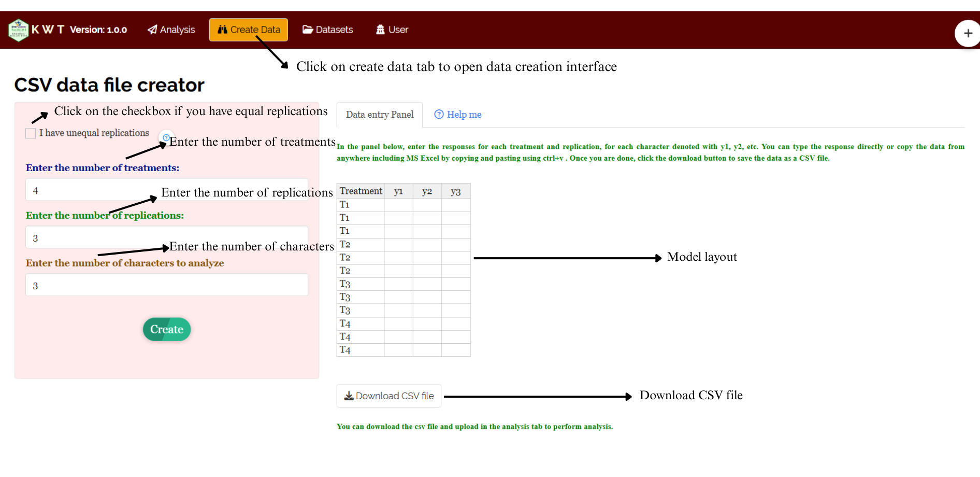980x477 pixels.
Task: Focus the number of replications field
Action: pos(167,237)
